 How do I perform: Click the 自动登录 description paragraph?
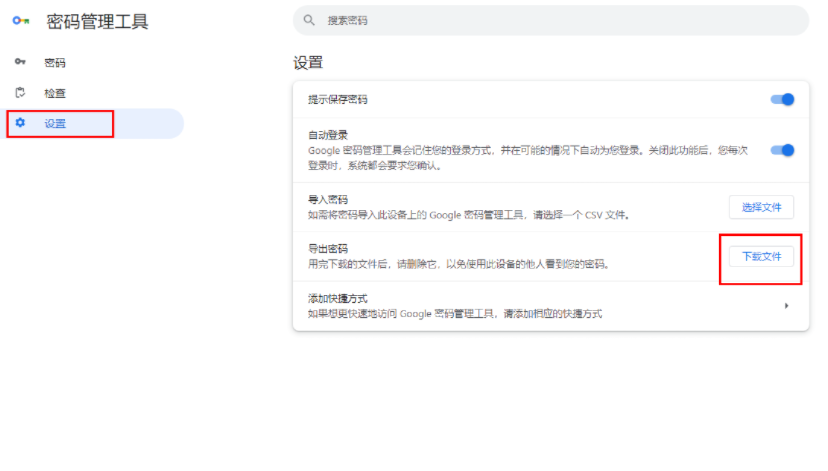pos(528,158)
